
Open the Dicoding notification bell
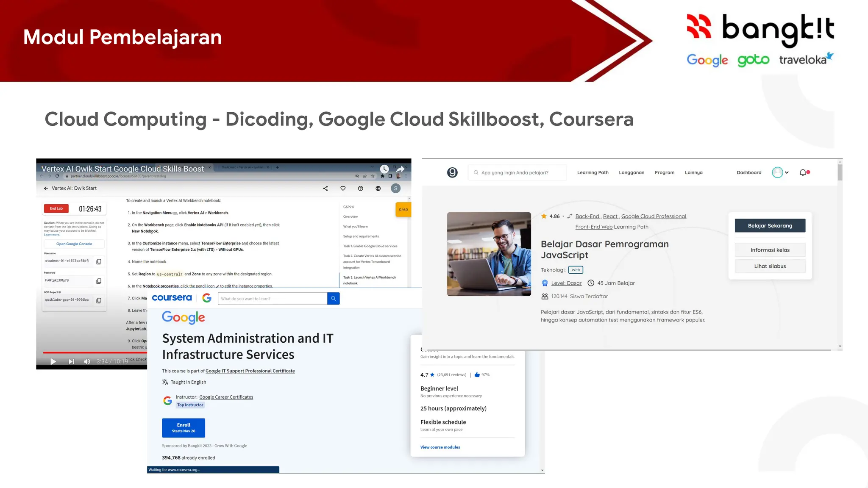(803, 172)
